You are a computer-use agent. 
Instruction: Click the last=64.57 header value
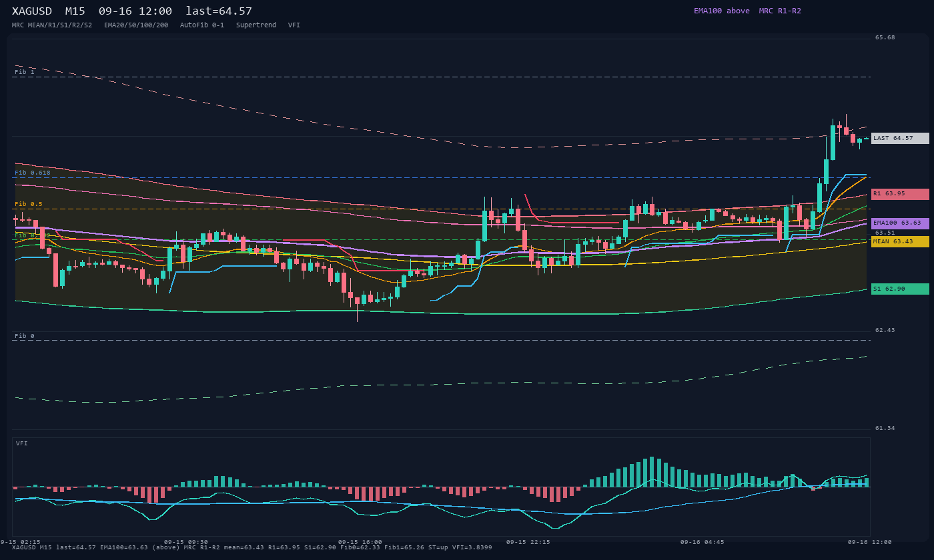(219, 11)
